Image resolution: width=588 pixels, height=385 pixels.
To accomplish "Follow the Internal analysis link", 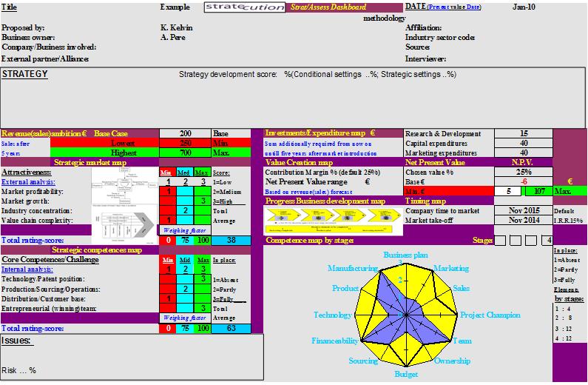I will pyautogui.click(x=27, y=270).
